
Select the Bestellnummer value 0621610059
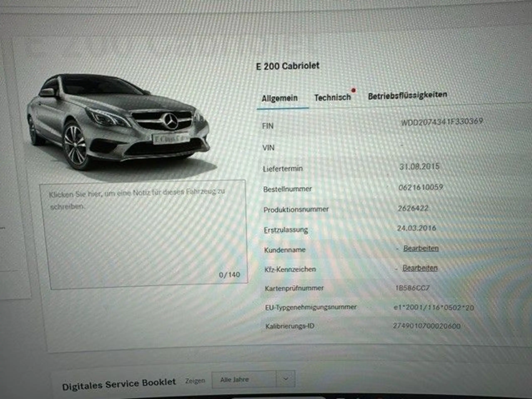(x=421, y=187)
